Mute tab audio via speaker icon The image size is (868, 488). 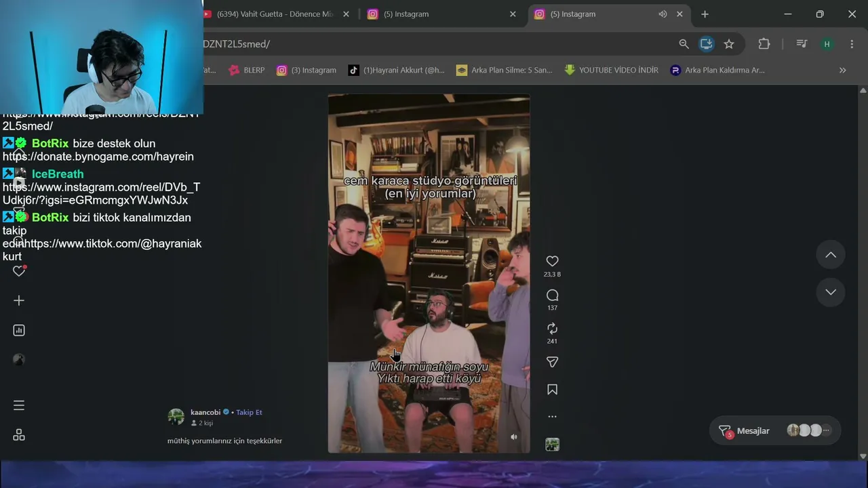pos(663,14)
